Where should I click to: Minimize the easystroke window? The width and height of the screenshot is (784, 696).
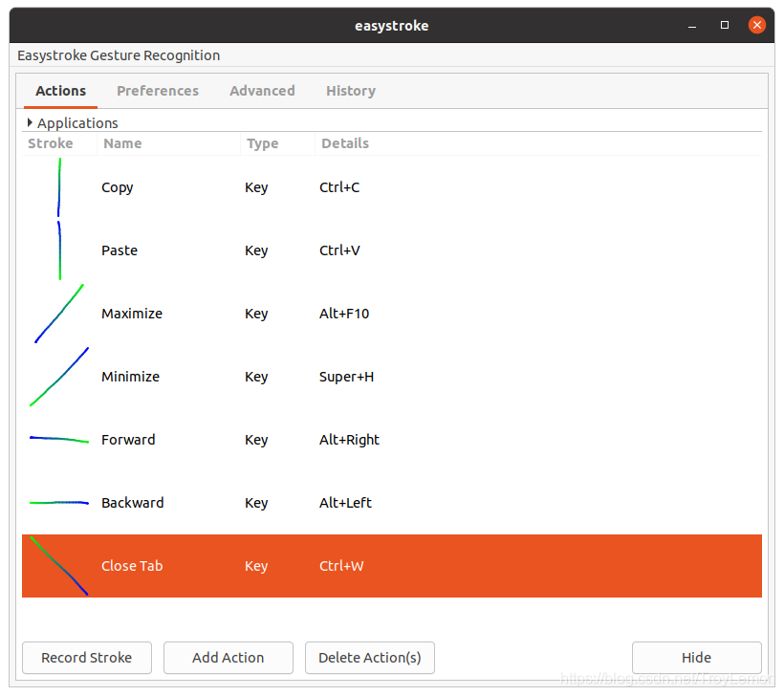click(x=692, y=25)
